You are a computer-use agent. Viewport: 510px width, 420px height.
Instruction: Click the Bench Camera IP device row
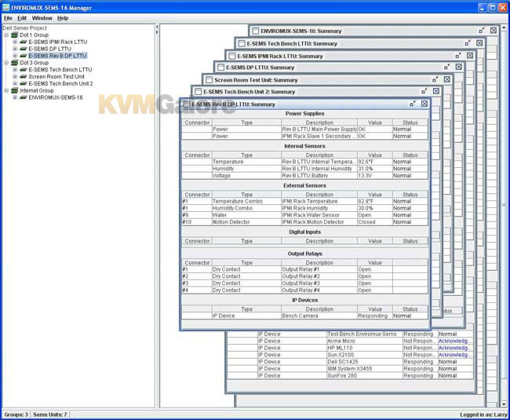pyautogui.click(x=304, y=316)
